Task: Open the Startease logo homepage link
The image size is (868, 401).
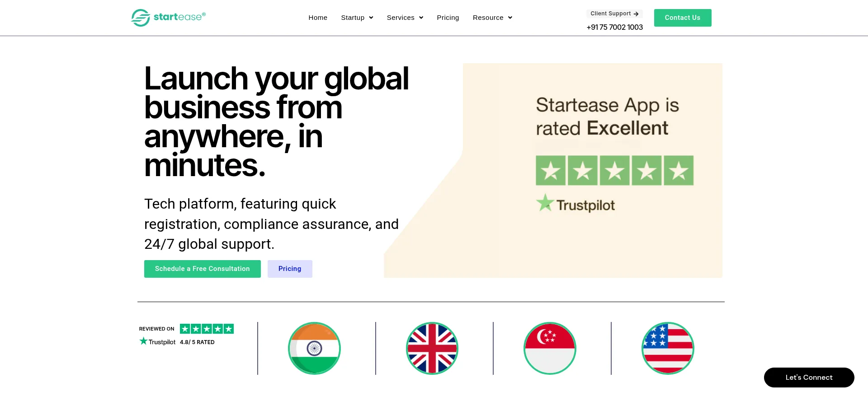Action: (x=168, y=18)
